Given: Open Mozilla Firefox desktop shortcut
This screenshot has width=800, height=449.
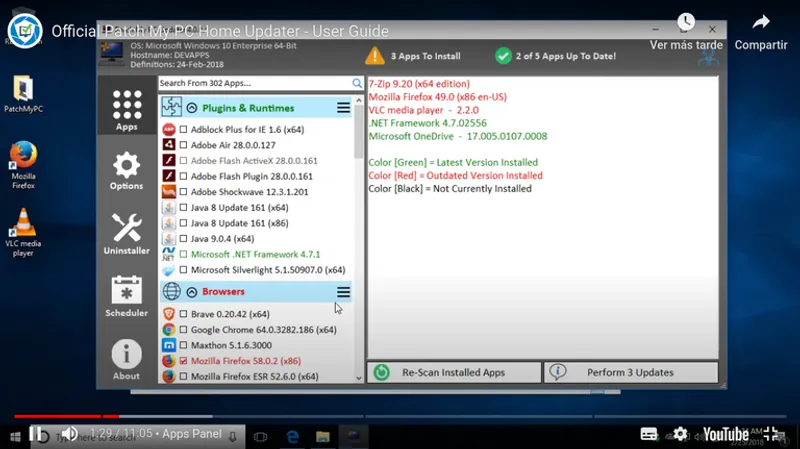Looking at the screenshot, I should [x=23, y=165].
